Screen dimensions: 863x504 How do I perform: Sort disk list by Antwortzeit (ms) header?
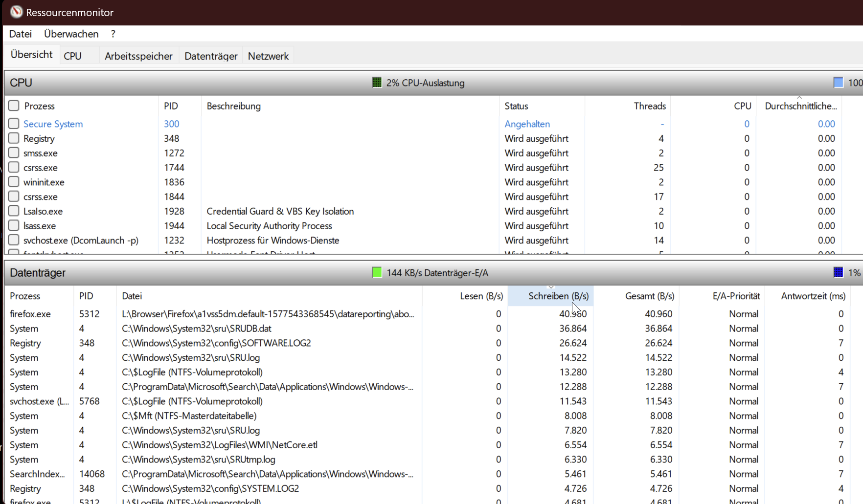[813, 296]
